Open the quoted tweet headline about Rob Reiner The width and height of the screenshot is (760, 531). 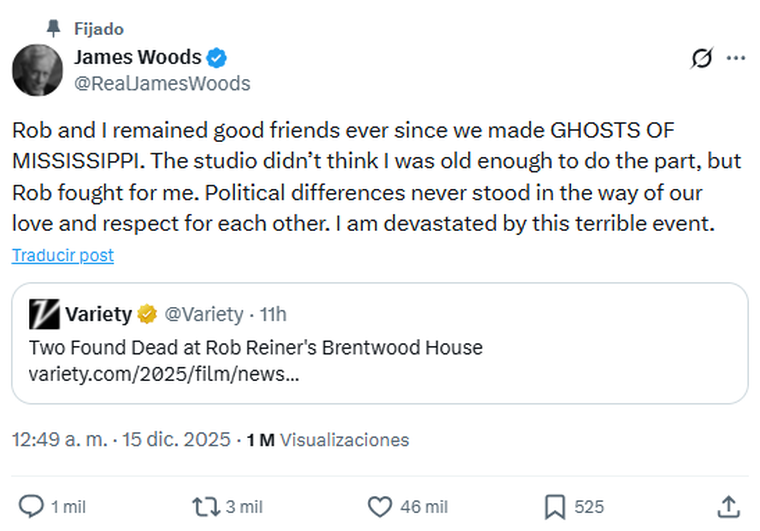point(255,348)
